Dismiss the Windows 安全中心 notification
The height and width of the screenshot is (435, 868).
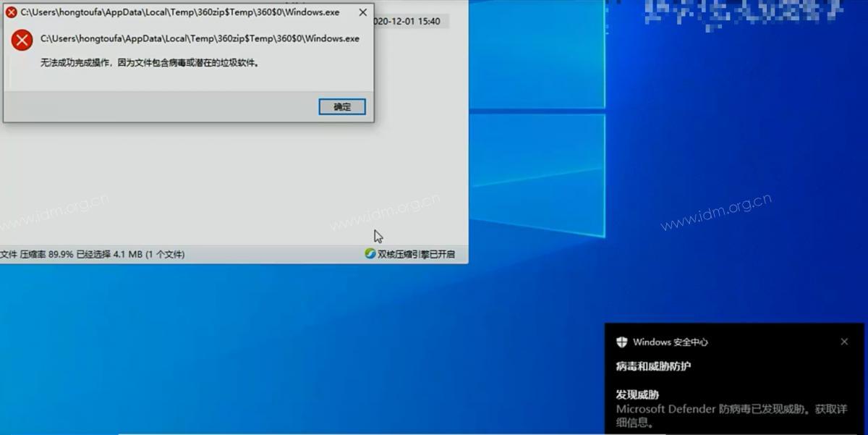click(x=844, y=342)
